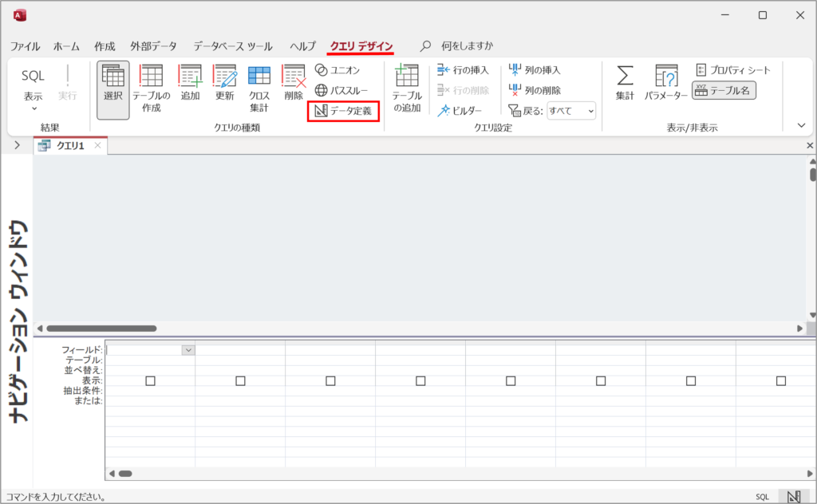Open the ビルダー builder
Screen dimensions: 817x504
coord(460,110)
